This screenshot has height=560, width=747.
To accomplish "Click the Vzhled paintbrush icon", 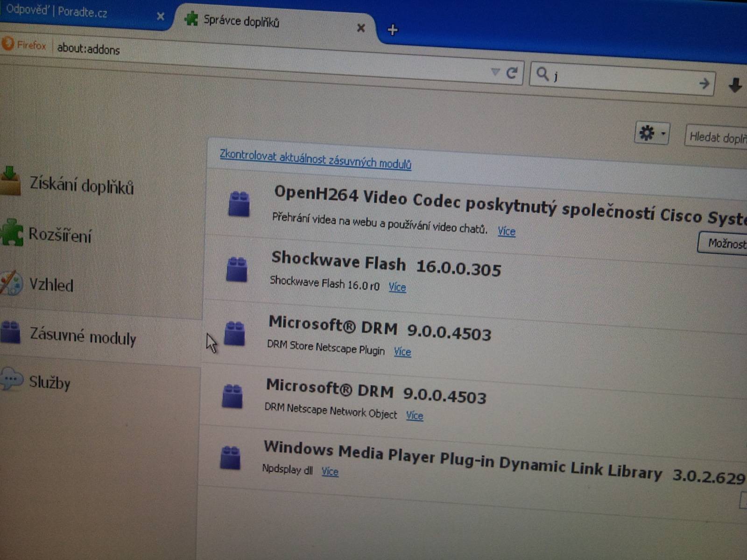I will click(x=11, y=282).
